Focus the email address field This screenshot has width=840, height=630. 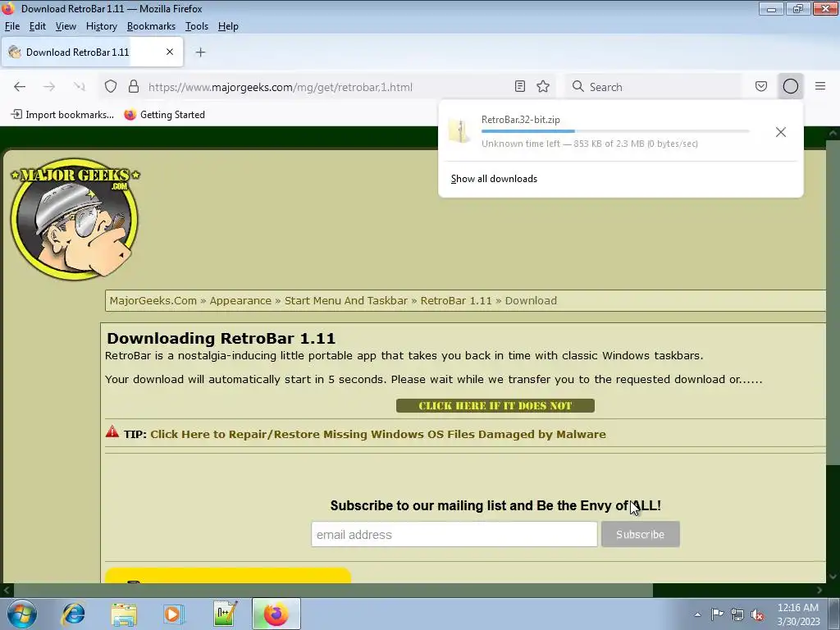[x=454, y=534]
